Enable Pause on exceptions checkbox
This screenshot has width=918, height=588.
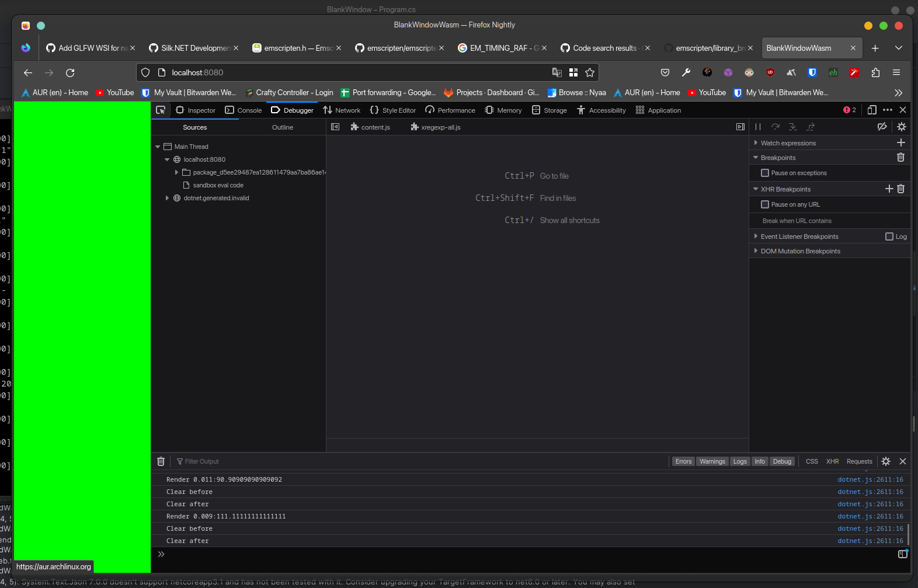pos(765,173)
